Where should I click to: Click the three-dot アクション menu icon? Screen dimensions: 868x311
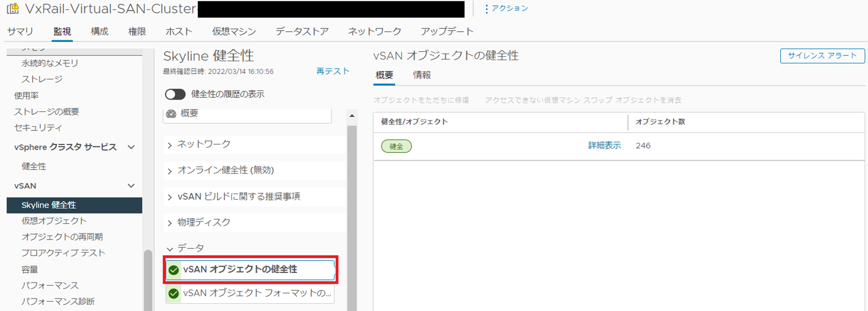click(x=486, y=9)
